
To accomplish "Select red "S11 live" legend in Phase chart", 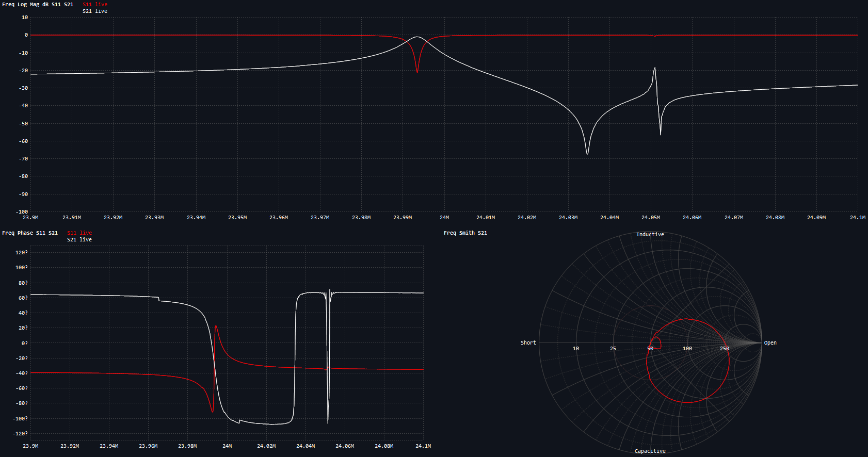I will tap(79, 233).
